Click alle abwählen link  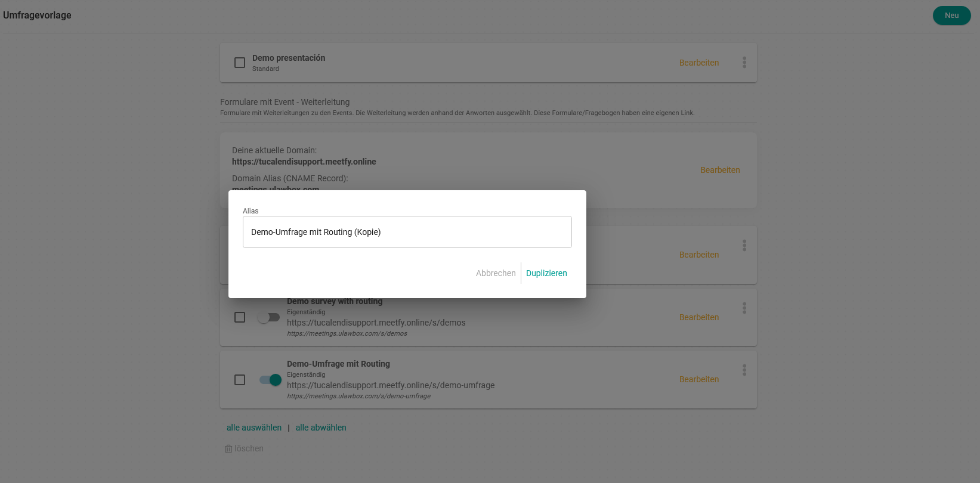pyautogui.click(x=321, y=428)
